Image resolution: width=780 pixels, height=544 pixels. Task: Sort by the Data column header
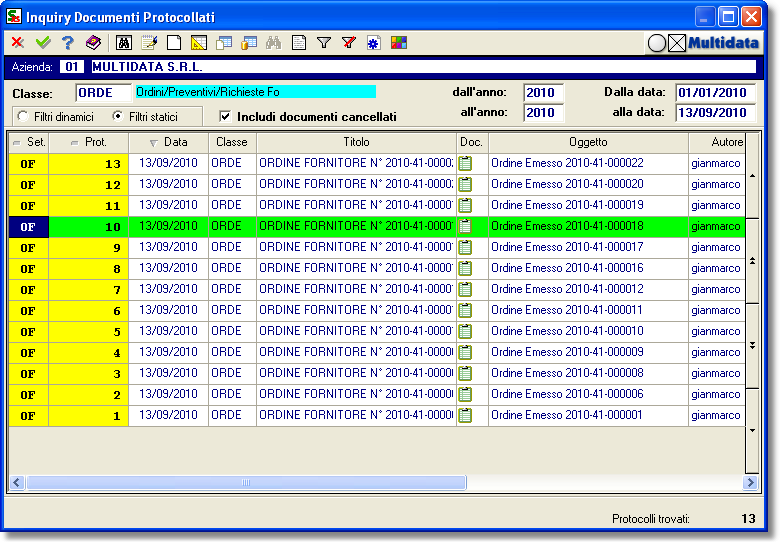(169, 142)
